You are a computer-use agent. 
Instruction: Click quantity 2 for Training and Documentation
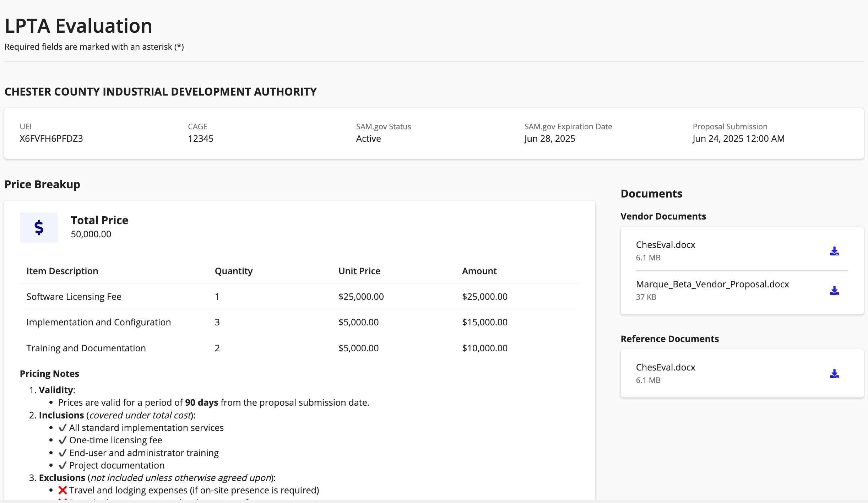(217, 348)
